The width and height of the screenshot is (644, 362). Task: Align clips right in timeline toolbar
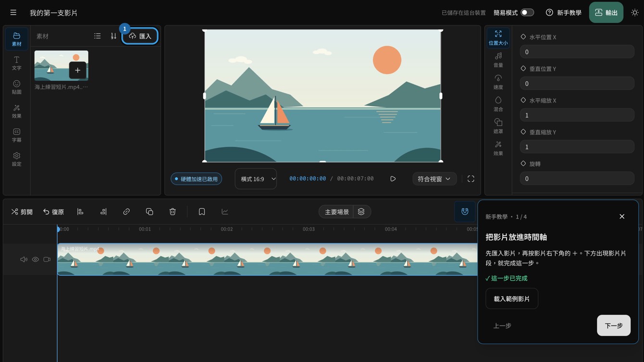pos(103,212)
